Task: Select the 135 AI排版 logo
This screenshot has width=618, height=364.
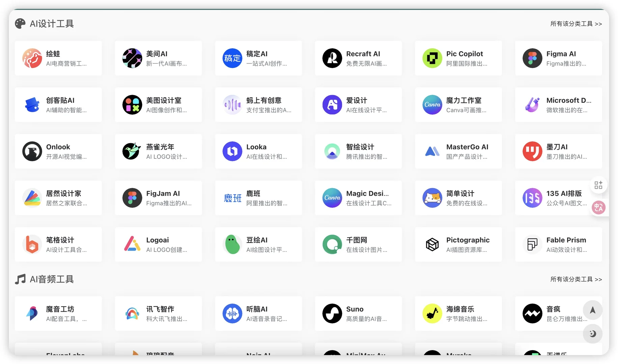Action: point(533,198)
